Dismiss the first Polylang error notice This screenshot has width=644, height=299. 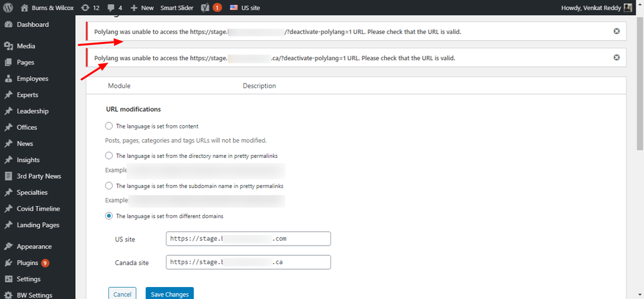616,31
